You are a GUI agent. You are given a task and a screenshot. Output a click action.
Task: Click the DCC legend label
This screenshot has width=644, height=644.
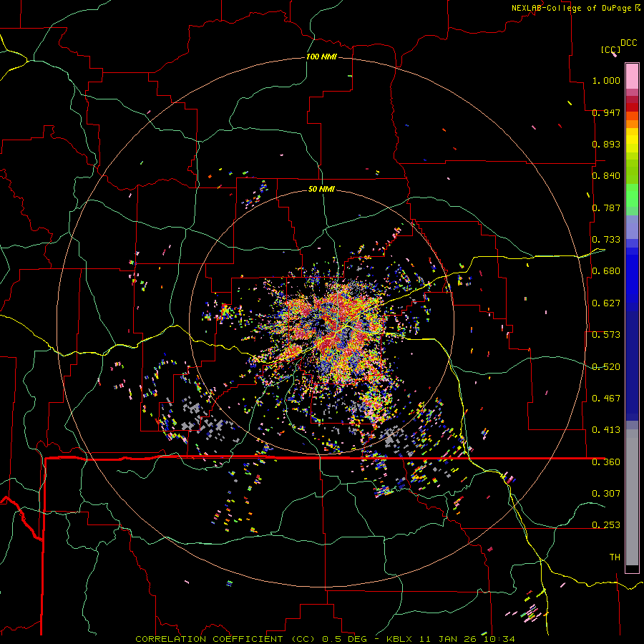(x=628, y=43)
